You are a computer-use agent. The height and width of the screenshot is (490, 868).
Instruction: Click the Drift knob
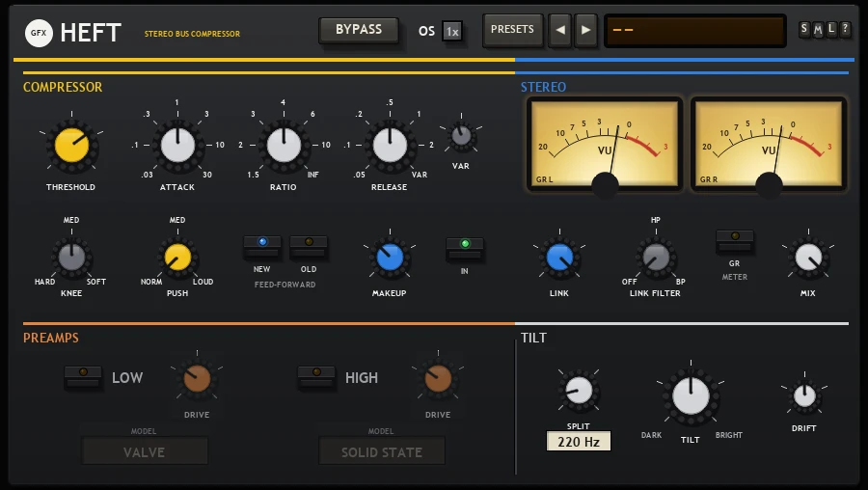pyautogui.click(x=804, y=396)
